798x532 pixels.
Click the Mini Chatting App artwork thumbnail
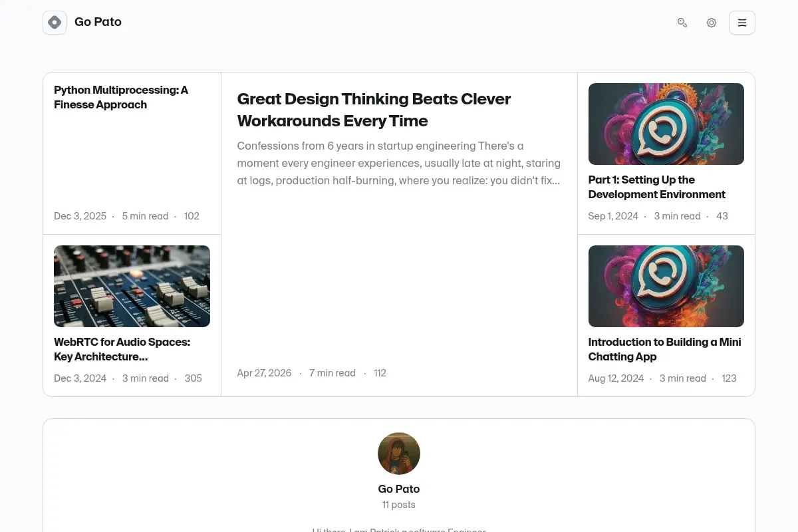coord(666,286)
